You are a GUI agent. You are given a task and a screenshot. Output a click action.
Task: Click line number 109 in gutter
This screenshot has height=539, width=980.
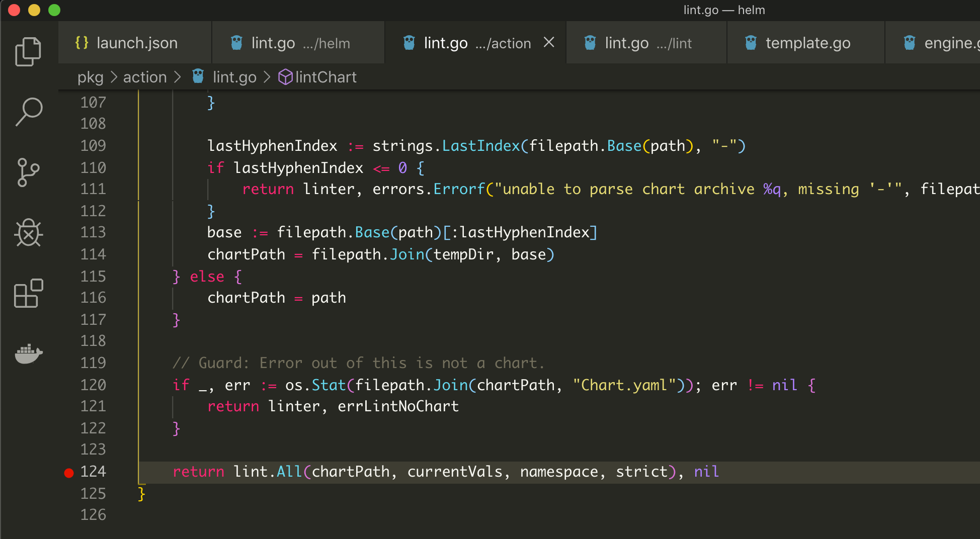pos(93,146)
